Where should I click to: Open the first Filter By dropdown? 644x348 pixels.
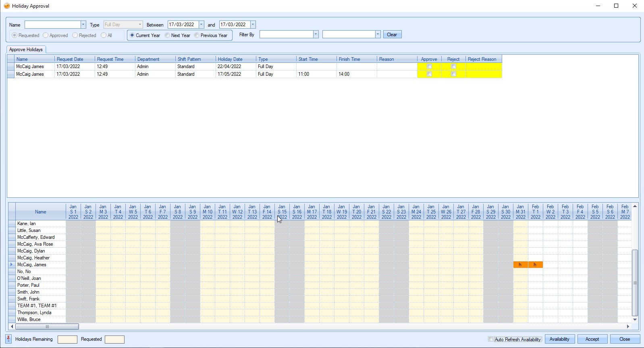coord(316,35)
